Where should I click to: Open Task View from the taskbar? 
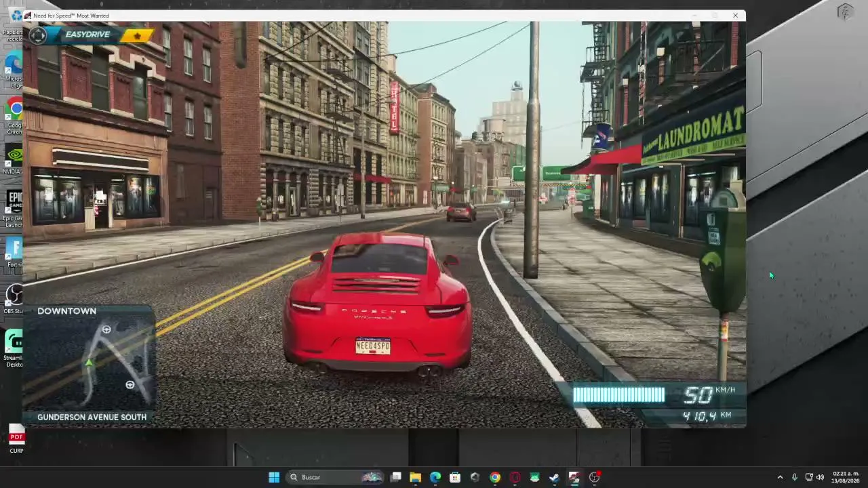click(x=396, y=477)
